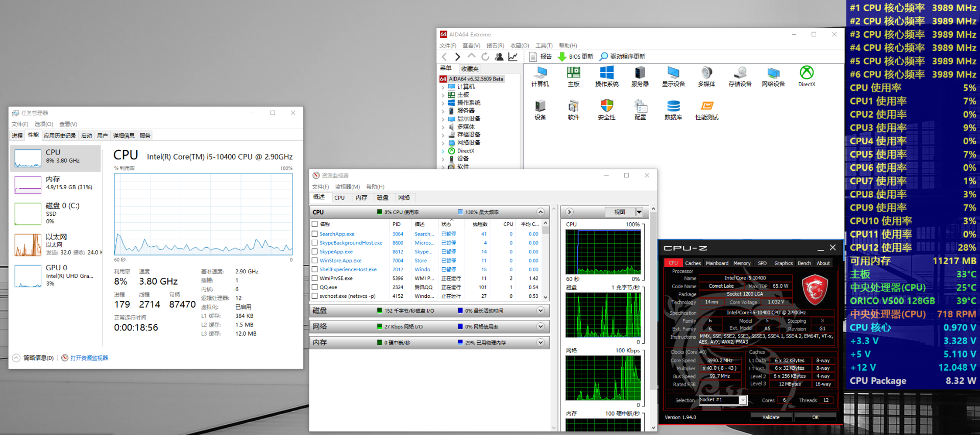Open 性能测试 benchmark icon in AIDA64
This screenshot has height=435, width=980.
(707, 110)
